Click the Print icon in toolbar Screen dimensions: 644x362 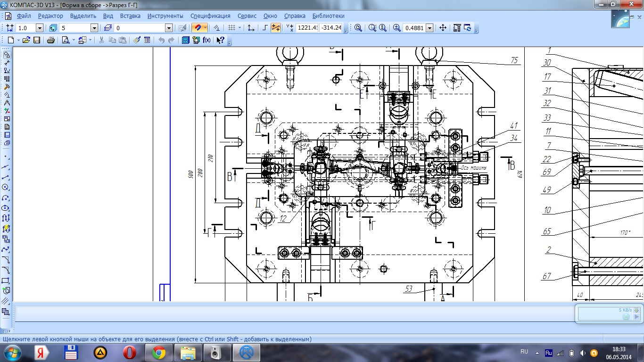(x=50, y=40)
